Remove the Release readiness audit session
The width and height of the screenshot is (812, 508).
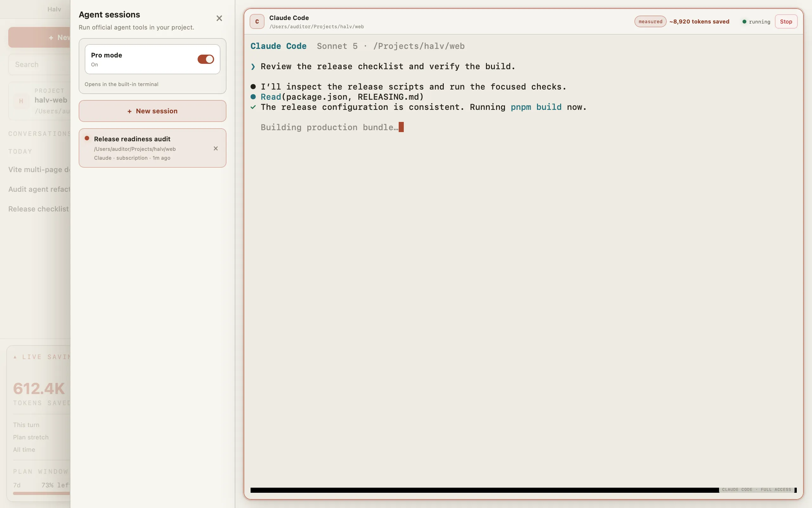coord(216,149)
